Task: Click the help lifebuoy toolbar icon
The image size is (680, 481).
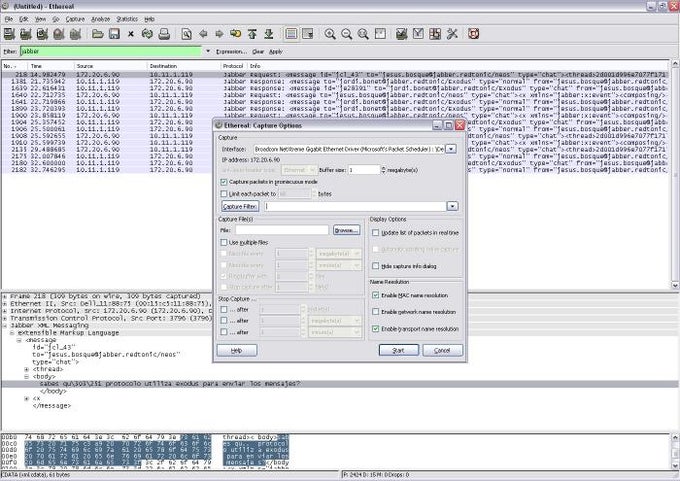Action: click(474, 34)
